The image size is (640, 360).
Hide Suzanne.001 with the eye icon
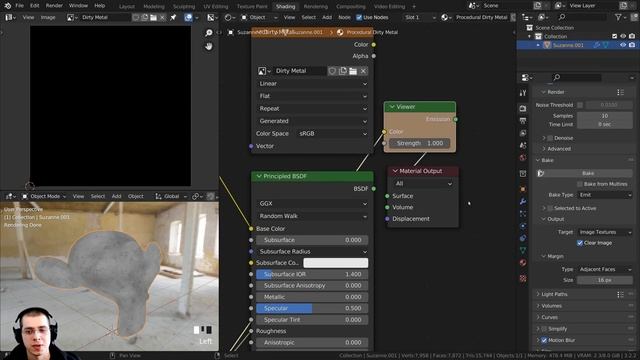623,45
